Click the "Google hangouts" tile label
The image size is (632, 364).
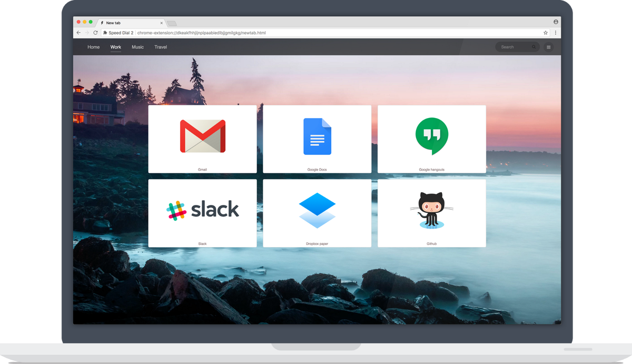click(x=432, y=170)
